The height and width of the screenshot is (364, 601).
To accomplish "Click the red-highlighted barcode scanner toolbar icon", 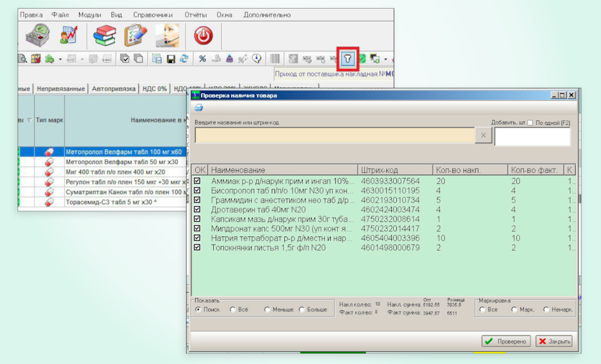I will point(347,59).
